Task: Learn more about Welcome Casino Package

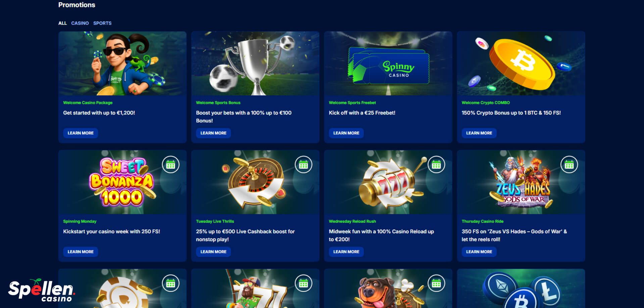Action: coord(81,133)
